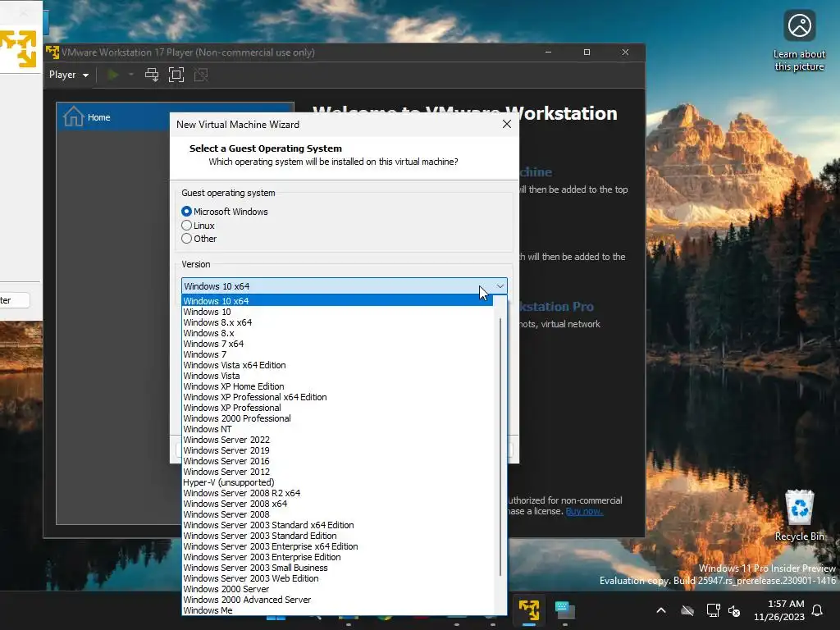Choose Windows Server 2022
Image resolution: width=840 pixels, height=630 pixels.
[337, 440]
